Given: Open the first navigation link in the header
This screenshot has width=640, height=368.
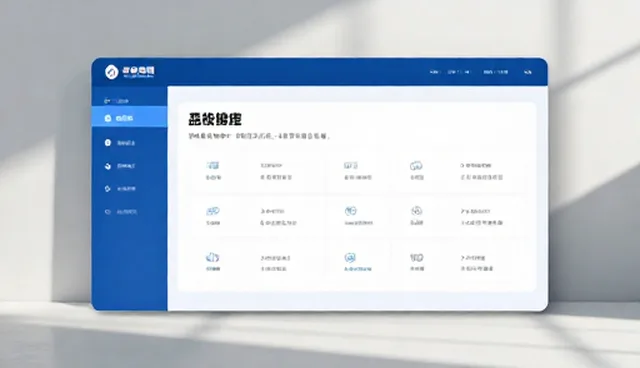Looking at the screenshot, I should click(434, 72).
